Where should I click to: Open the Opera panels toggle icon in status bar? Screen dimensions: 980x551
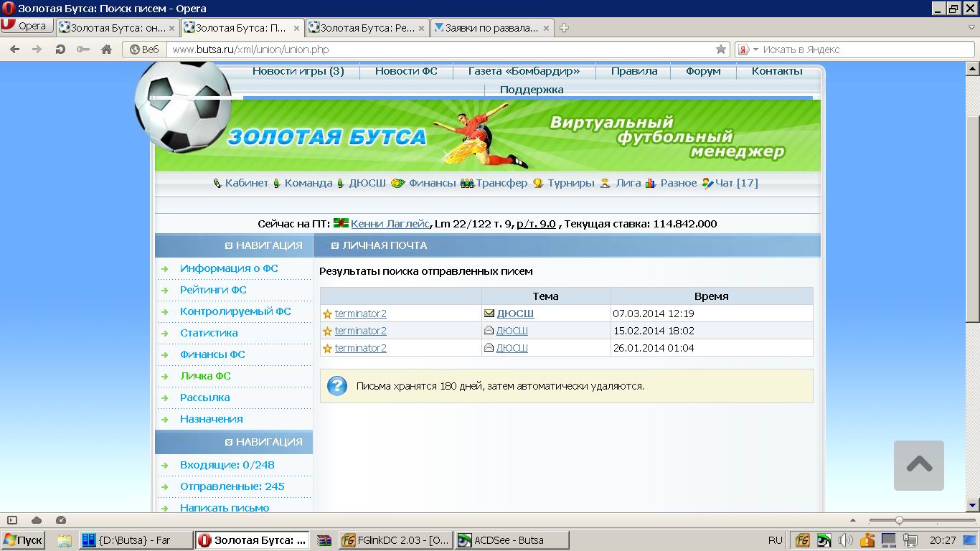pyautogui.click(x=12, y=520)
